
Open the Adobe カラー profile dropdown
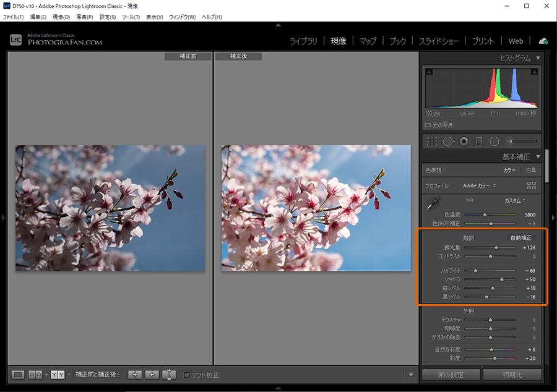point(479,185)
